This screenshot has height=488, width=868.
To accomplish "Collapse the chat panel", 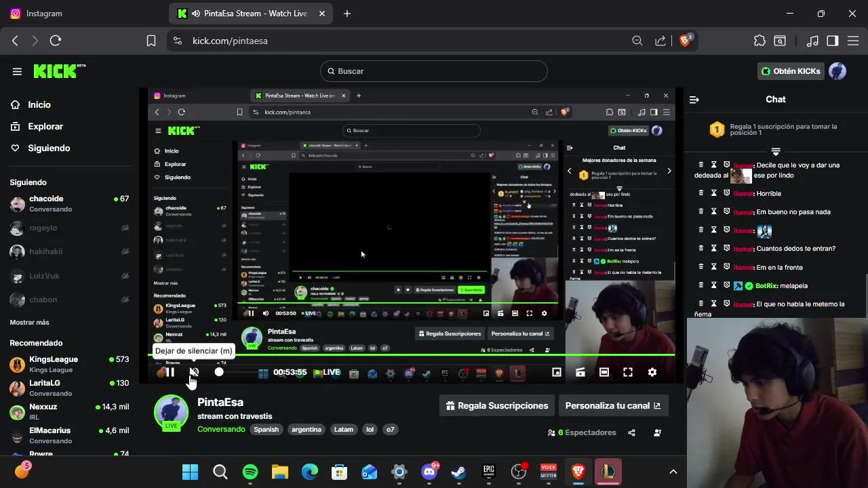I will (694, 100).
